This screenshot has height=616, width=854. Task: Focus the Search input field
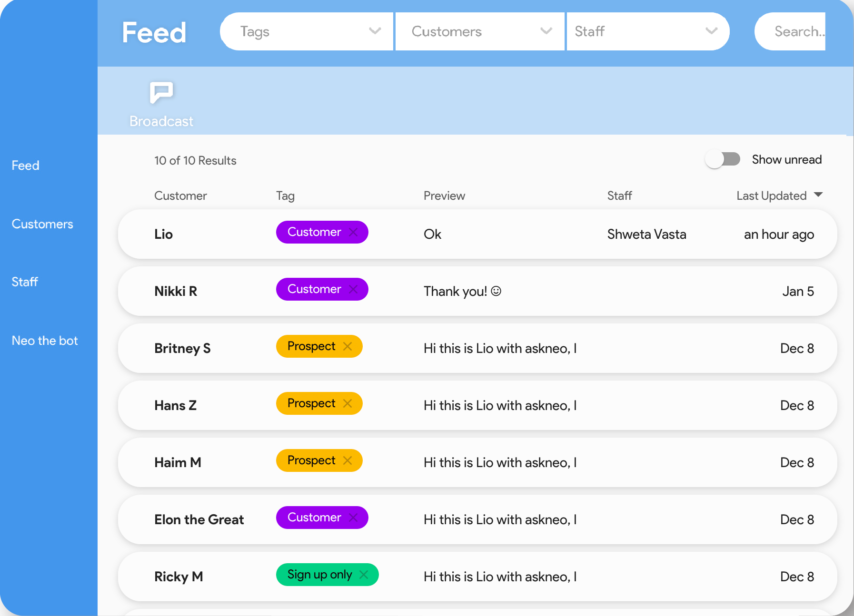point(795,31)
